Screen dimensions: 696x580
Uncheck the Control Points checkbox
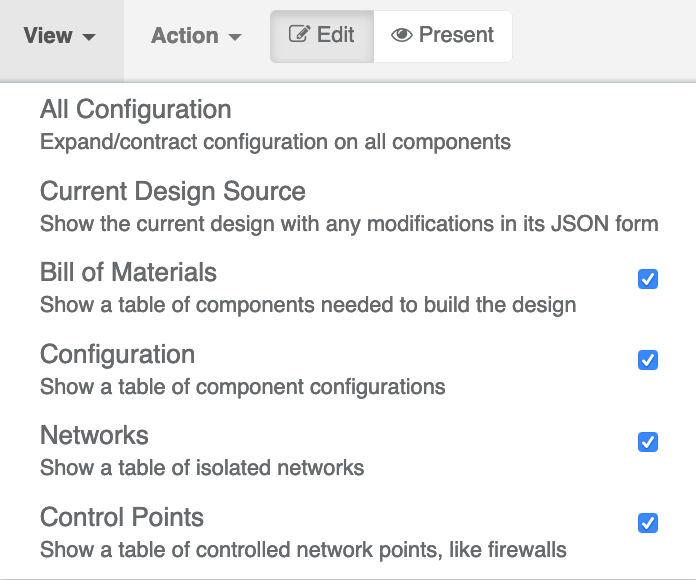pos(648,522)
